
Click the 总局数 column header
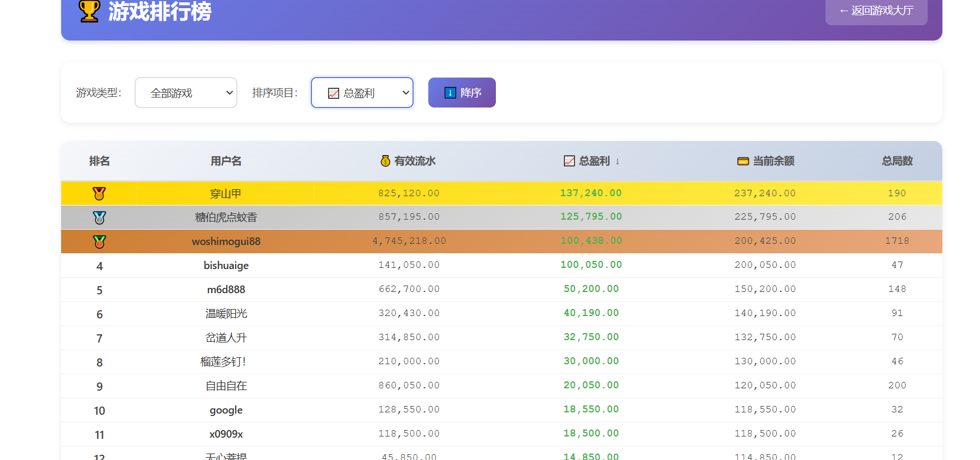897,161
